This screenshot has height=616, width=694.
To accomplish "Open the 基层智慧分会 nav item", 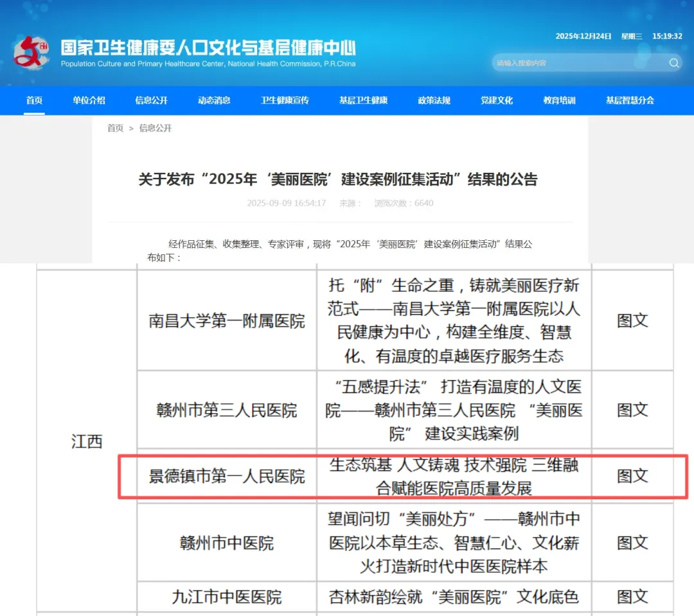I will click(x=630, y=100).
